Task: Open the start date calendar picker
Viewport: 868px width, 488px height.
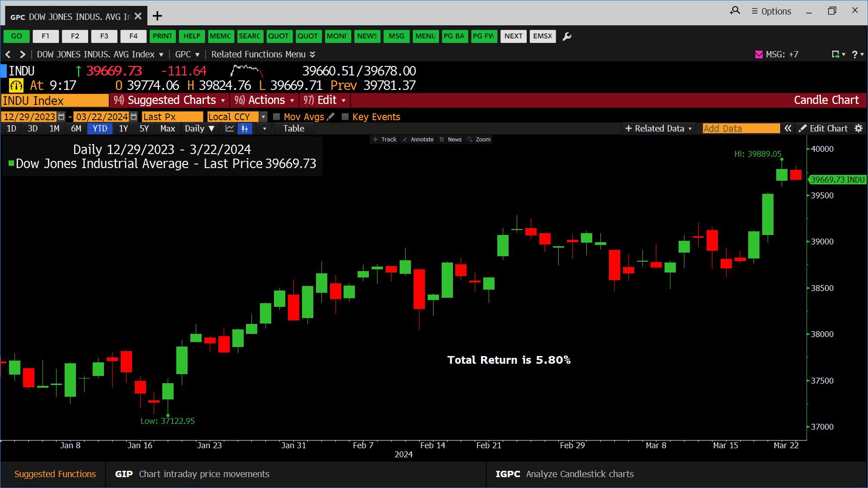Action: (61, 117)
